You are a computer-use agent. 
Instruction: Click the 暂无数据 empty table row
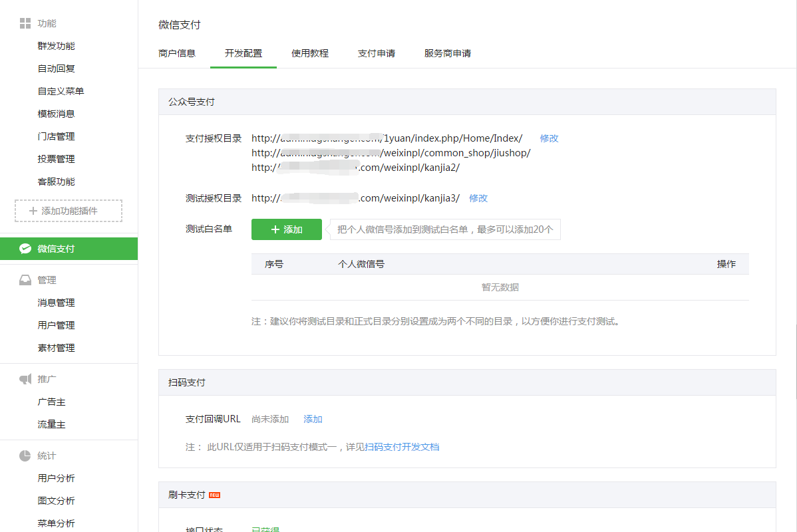pyautogui.click(x=500, y=287)
